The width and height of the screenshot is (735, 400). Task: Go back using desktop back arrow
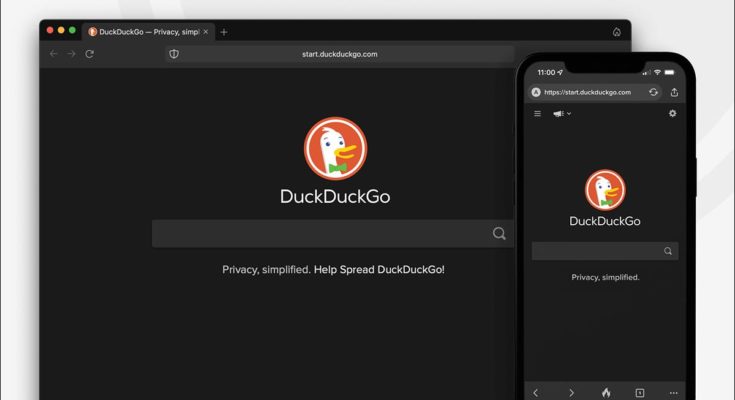(x=54, y=54)
